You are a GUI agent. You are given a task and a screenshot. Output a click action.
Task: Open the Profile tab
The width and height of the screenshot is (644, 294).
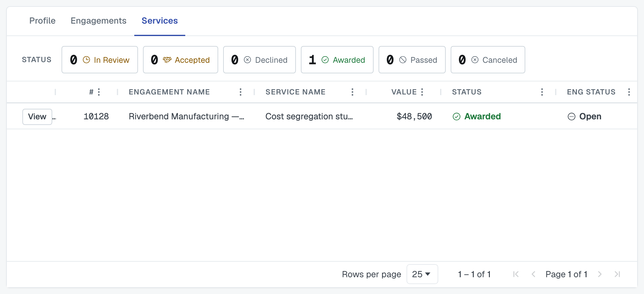[42, 21]
